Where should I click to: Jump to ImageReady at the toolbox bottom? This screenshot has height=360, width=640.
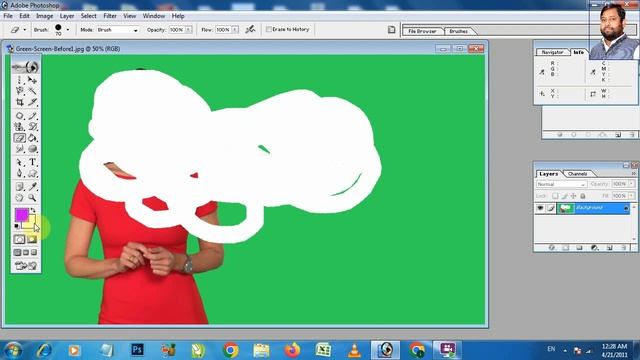pos(26,266)
